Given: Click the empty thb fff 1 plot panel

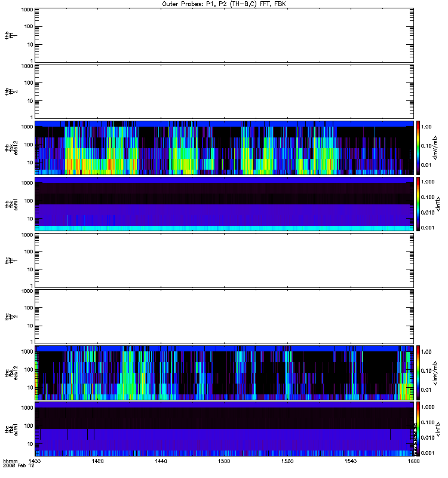Looking at the screenshot, I should 225,35.
